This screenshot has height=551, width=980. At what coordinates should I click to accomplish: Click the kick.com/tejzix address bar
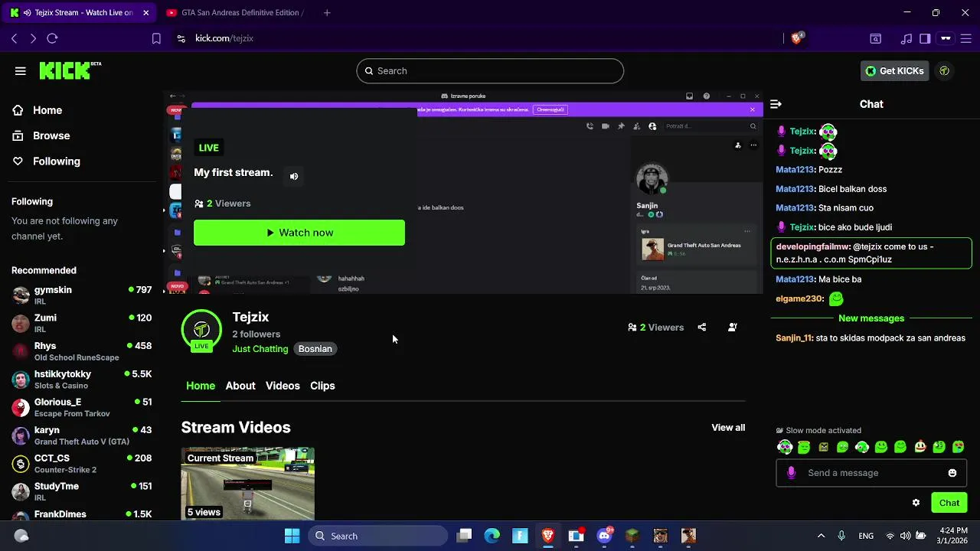[224, 38]
